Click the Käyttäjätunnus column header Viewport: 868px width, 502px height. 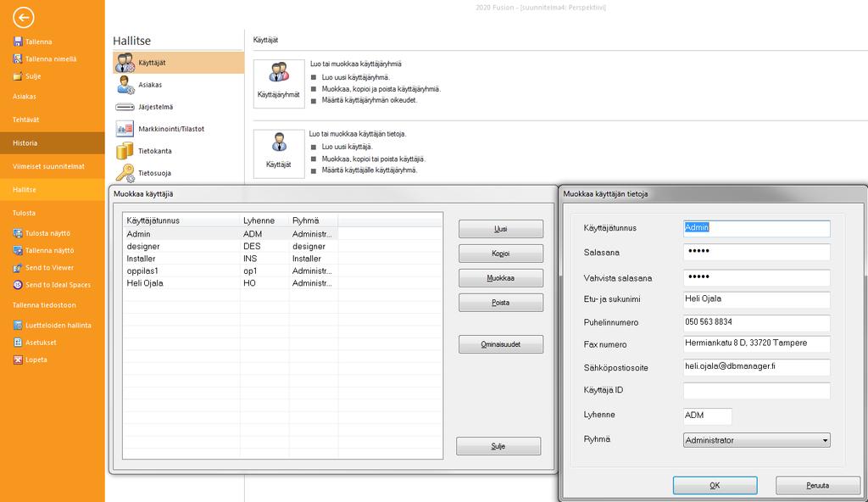181,220
